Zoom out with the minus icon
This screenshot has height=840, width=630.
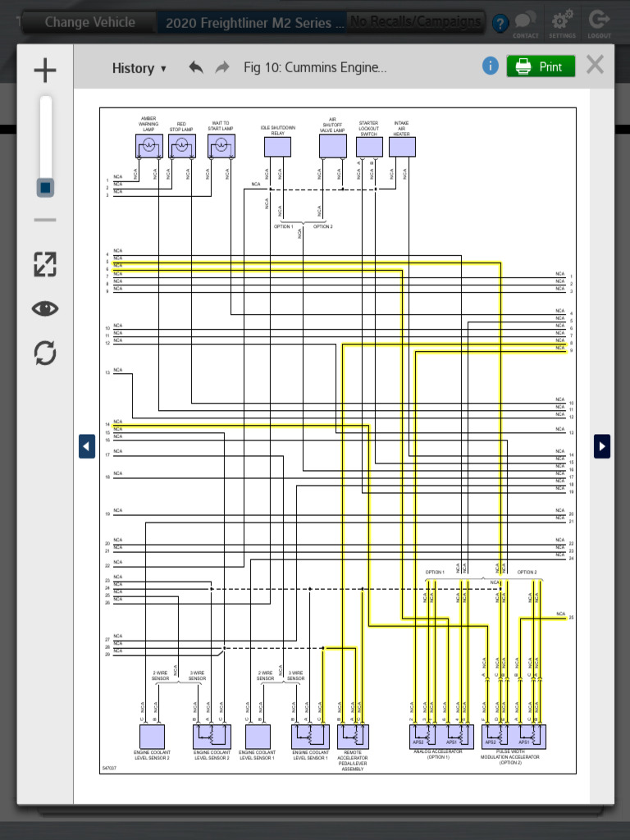[45, 220]
